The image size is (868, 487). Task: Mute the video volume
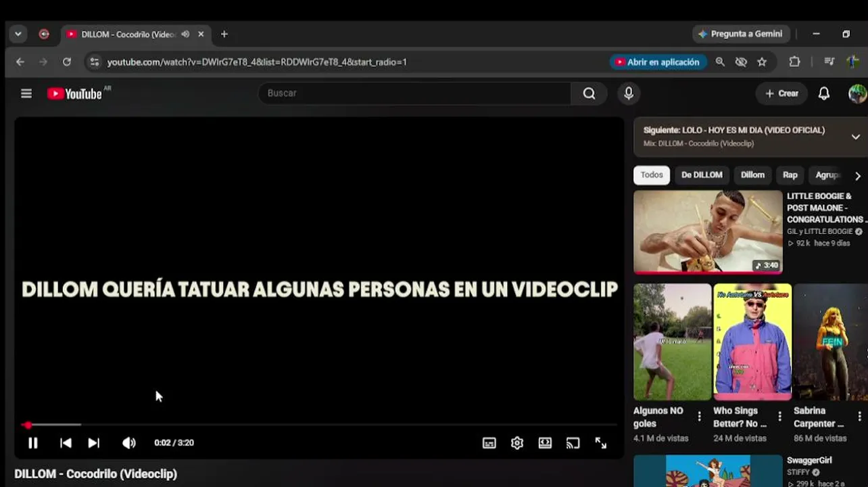128,443
